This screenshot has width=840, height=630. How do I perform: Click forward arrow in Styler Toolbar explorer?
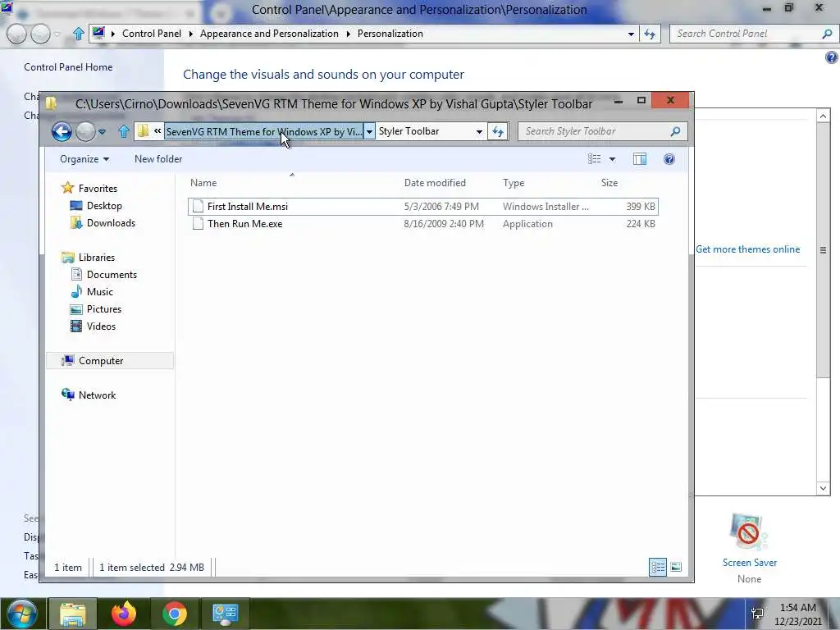tap(85, 131)
